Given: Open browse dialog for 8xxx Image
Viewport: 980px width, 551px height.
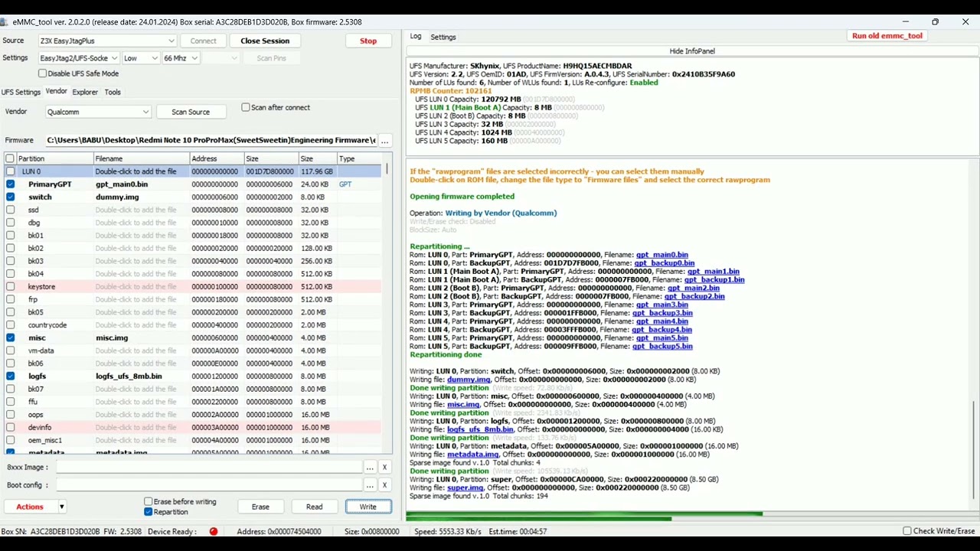Looking at the screenshot, I should tap(370, 467).
